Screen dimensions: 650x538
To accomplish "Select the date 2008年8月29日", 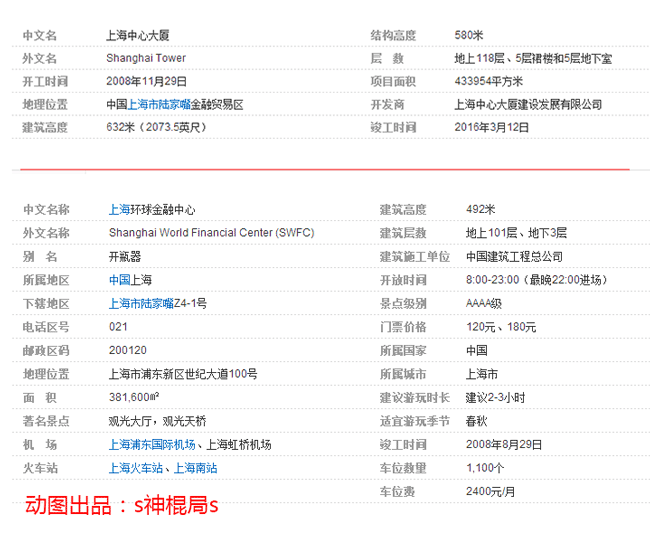I will click(x=504, y=445).
